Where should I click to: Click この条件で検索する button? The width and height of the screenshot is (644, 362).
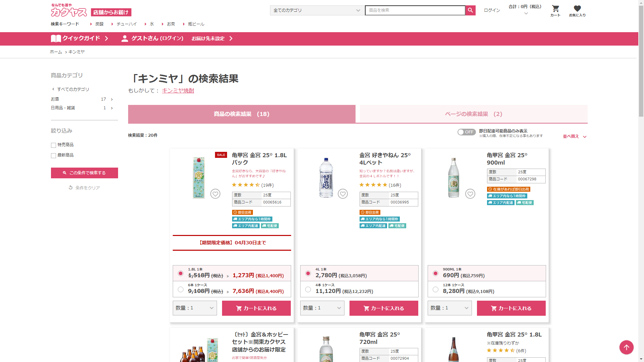click(85, 173)
